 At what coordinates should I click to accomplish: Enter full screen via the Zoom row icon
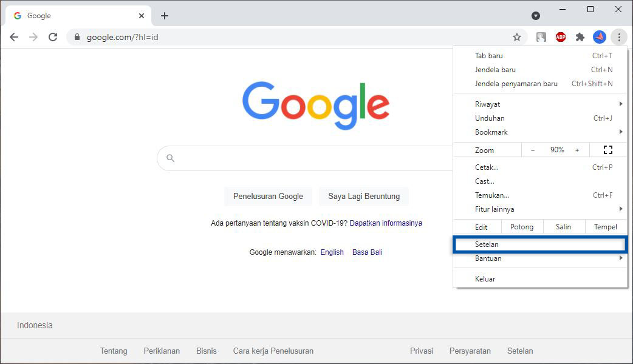coord(607,149)
